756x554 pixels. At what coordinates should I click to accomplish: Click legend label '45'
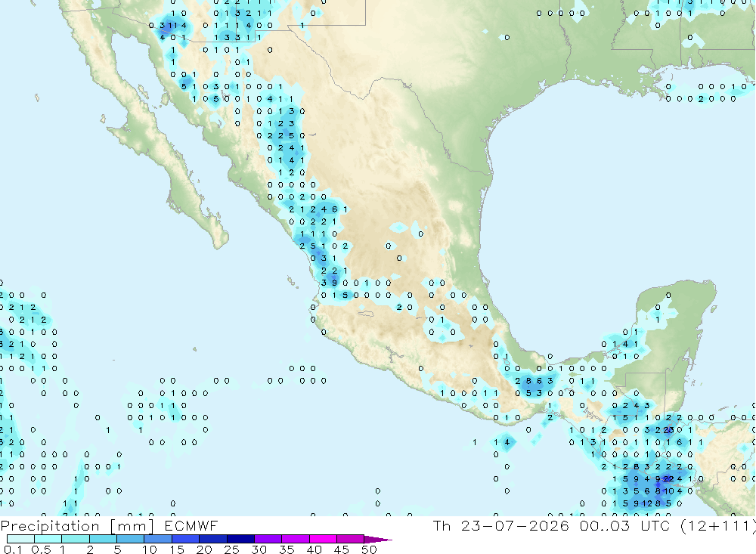pos(342,549)
